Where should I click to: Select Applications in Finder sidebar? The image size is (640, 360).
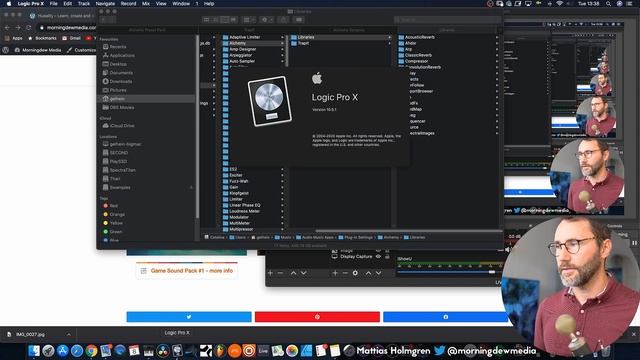pos(122,56)
